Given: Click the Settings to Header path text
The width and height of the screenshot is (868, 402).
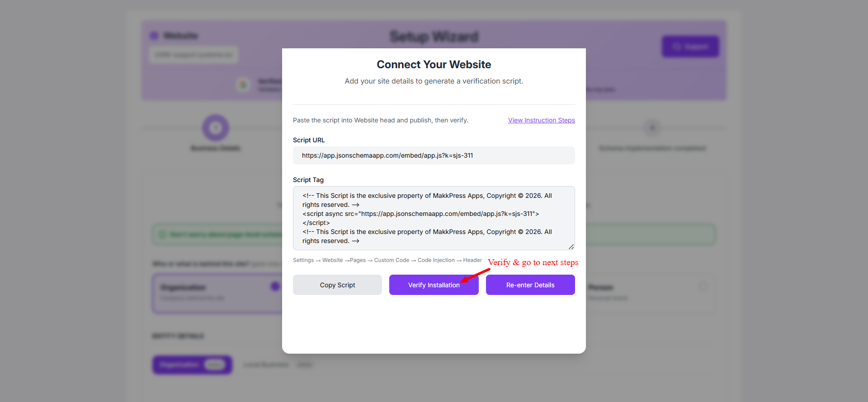Looking at the screenshot, I should [387, 260].
